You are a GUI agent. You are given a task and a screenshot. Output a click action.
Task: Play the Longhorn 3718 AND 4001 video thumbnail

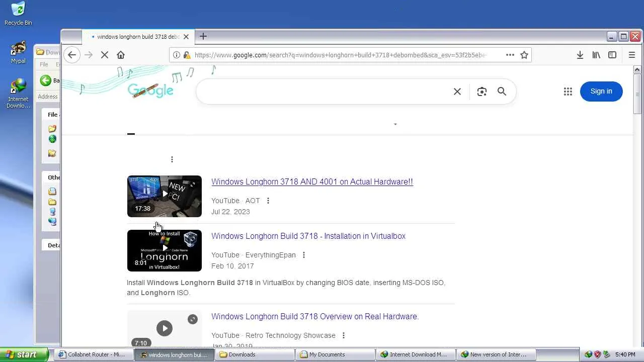165,196
